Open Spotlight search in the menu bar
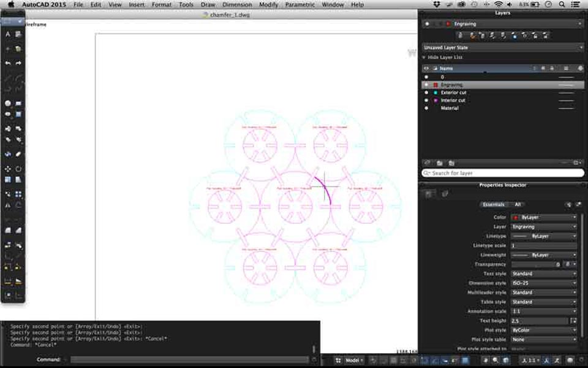Screen dimensions: 588x368 click(x=562, y=4)
